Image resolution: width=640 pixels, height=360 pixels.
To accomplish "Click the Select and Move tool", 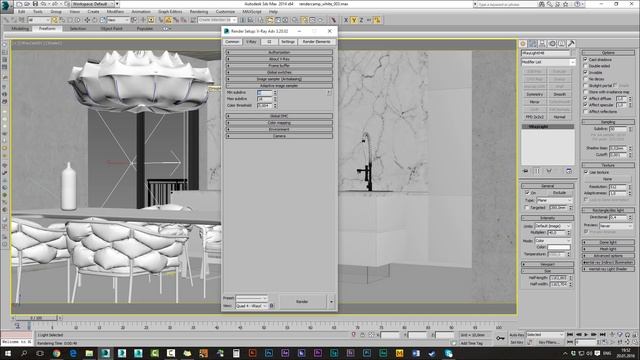I will tap(87, 20).
